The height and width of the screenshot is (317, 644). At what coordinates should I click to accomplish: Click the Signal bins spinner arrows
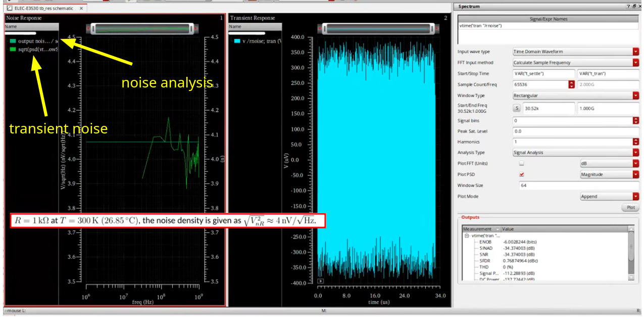tap(635, 120)
